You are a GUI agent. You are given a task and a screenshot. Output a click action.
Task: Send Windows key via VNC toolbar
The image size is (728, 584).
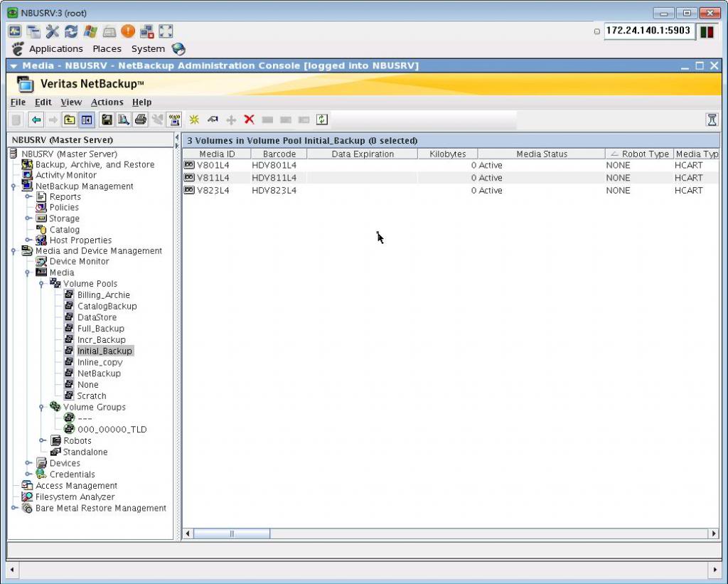[x=90, y=31]
